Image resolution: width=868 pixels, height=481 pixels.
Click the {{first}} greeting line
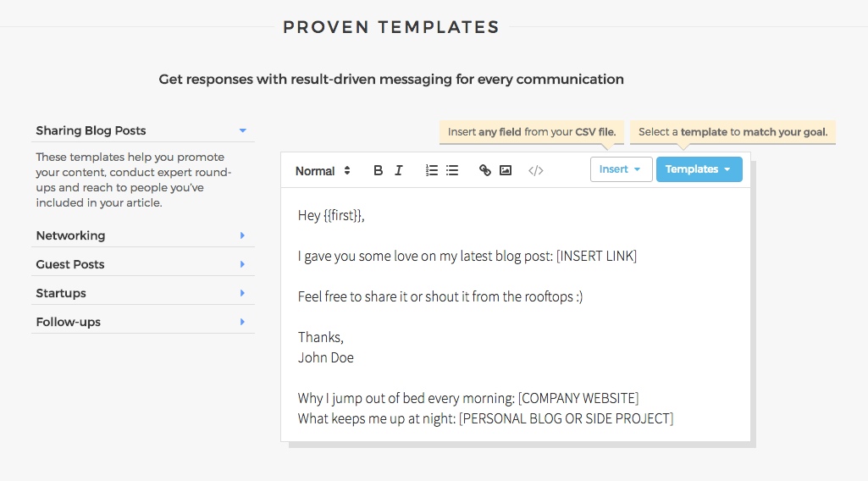coord(331,216)
